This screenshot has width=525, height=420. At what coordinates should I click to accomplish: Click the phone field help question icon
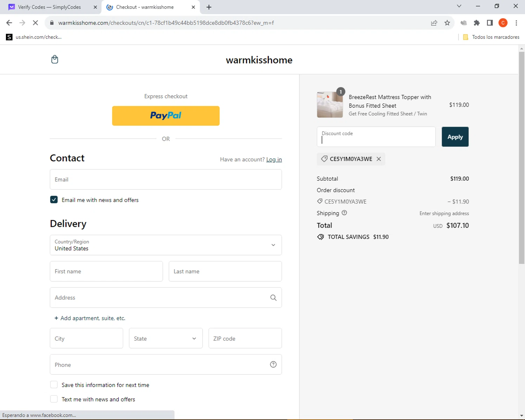coord(273,364)
